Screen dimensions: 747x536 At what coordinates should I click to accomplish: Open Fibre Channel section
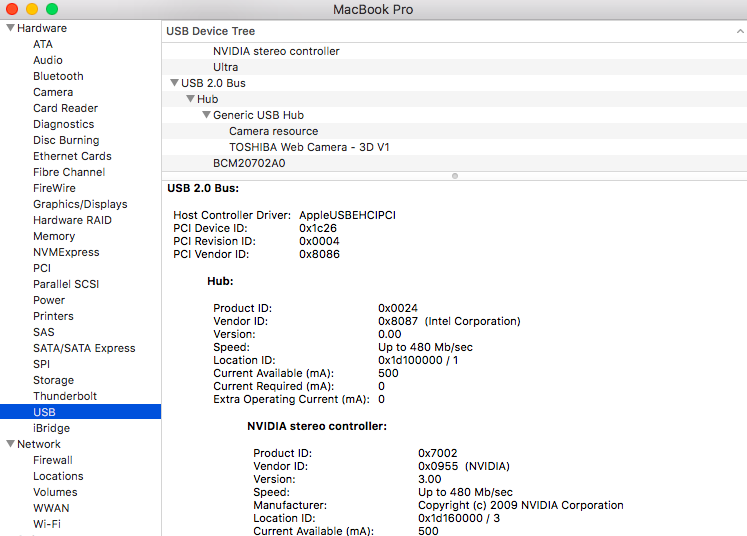pos(69,172)
